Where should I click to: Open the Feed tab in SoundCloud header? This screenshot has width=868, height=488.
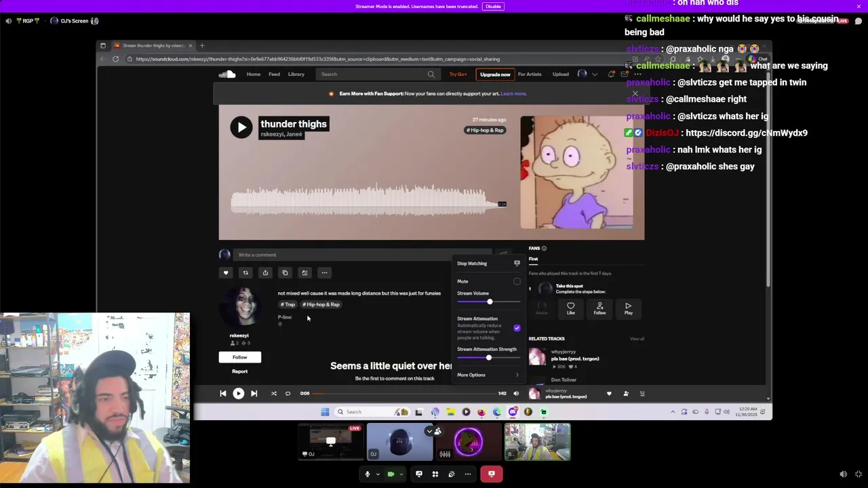(274, 75)
